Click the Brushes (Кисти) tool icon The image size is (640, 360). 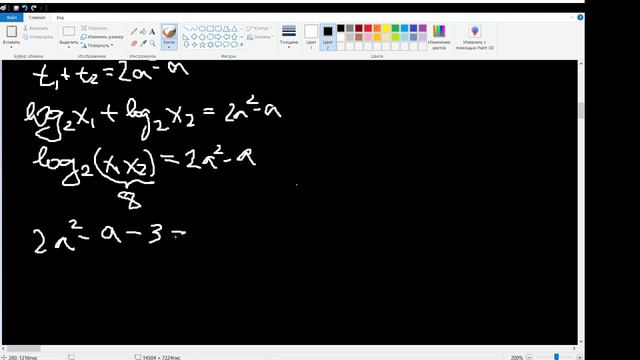click(x=169, y=32)
